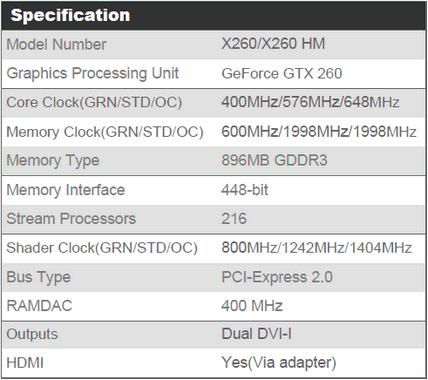Click the RAMDAC 400 MHz value

tap(252, 306)
